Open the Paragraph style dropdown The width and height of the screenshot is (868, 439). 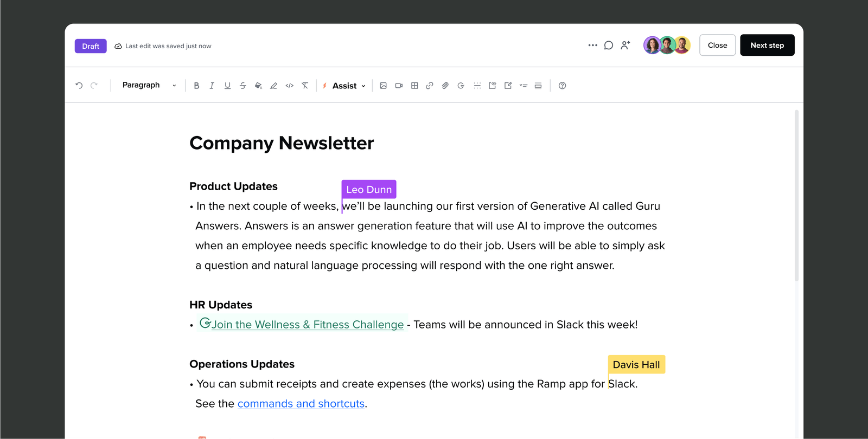149,85
